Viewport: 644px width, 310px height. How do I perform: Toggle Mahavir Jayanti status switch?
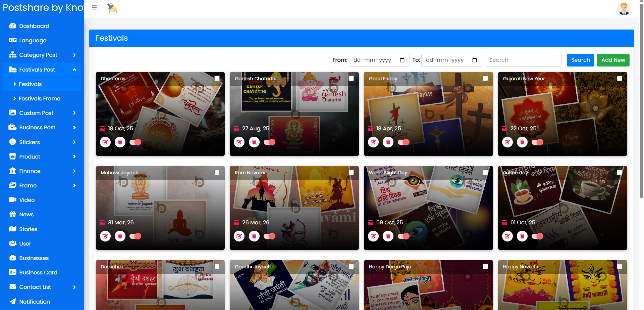tap(136, 236)
